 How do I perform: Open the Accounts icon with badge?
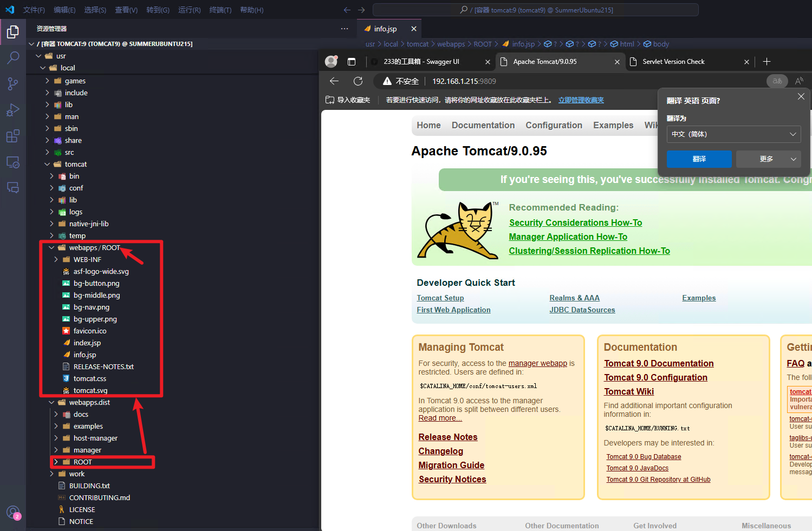(x=13, y=513)
